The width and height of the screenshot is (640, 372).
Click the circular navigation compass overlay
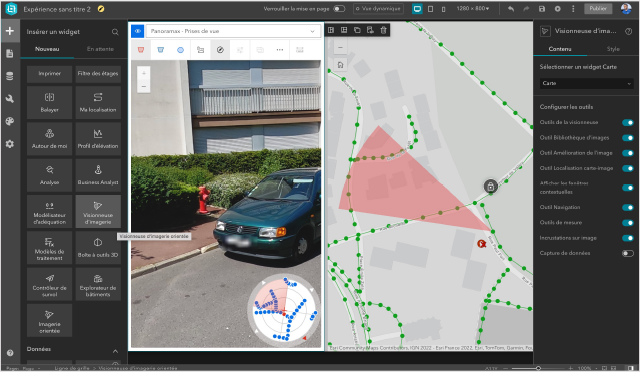pos(284,310)
